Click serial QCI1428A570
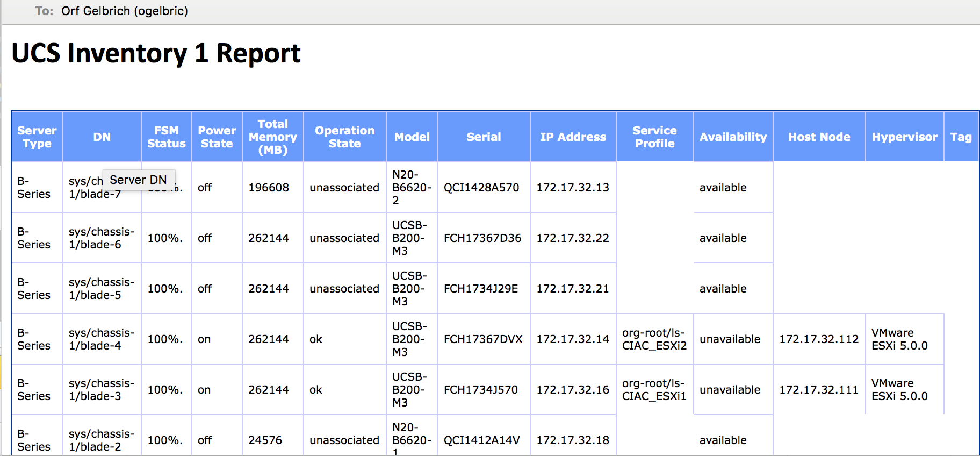The image size is (980, 456). (x=481, y=187)
